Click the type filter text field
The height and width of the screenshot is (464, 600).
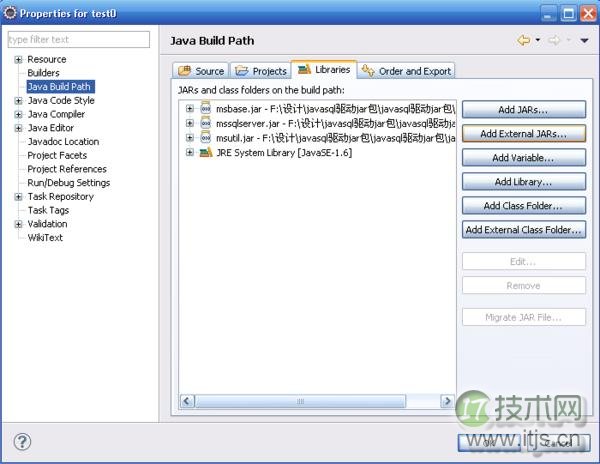point(79,39)
